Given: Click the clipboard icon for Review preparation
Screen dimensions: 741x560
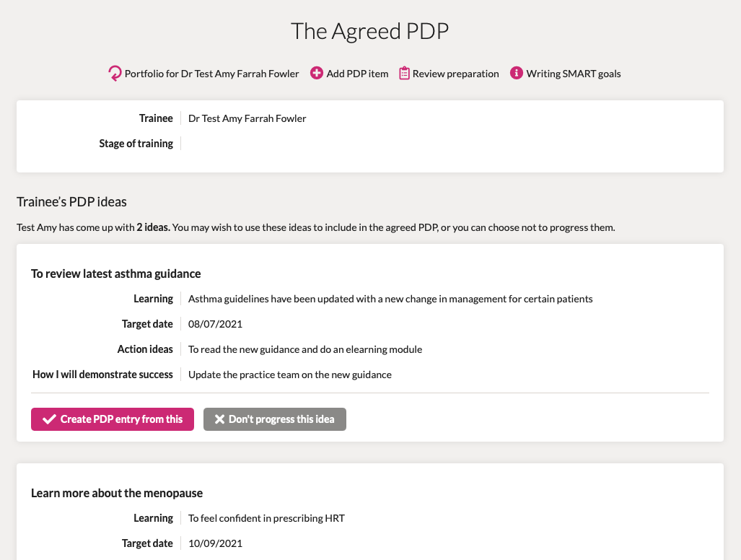Looking at the screenshot, I should 404,74.
